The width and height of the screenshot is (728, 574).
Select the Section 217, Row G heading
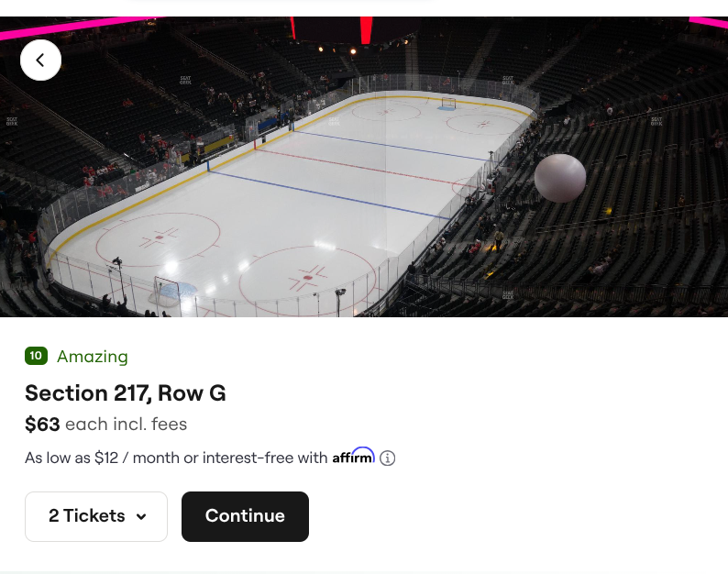click(x=126, y=393)
